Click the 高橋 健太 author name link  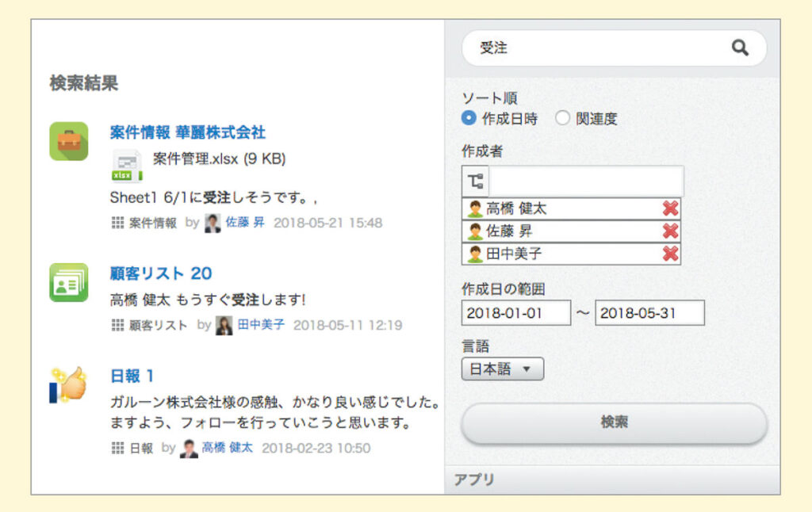[x=229, y=446]
